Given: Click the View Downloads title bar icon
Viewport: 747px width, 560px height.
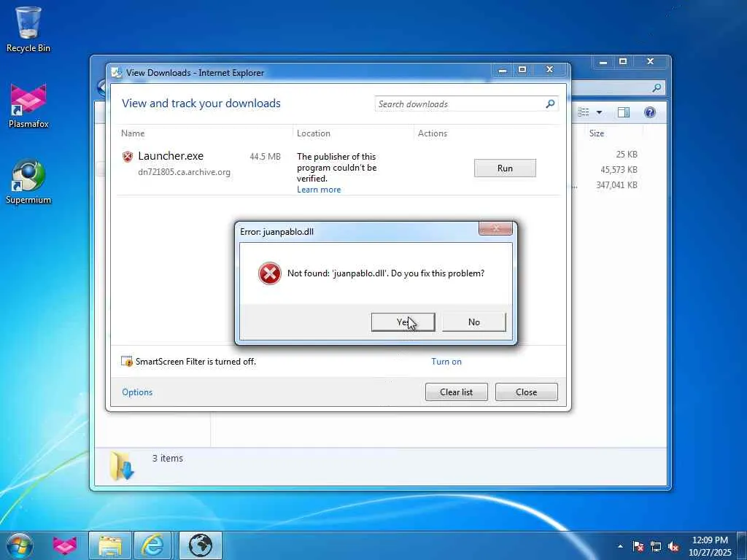Looking at the screenshot, I should tap(116, 72).
